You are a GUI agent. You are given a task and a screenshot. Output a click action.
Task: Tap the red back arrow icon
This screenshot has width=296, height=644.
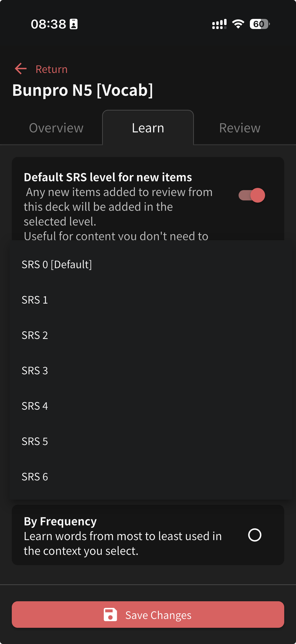[21, 69]
